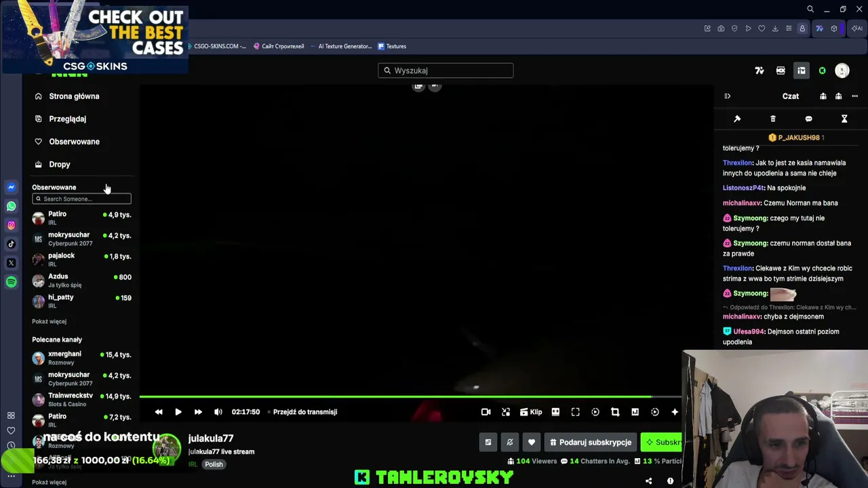The image size is (868, 488).
Task: Click the green Subskrybuj button
Action: click(662, 443)
